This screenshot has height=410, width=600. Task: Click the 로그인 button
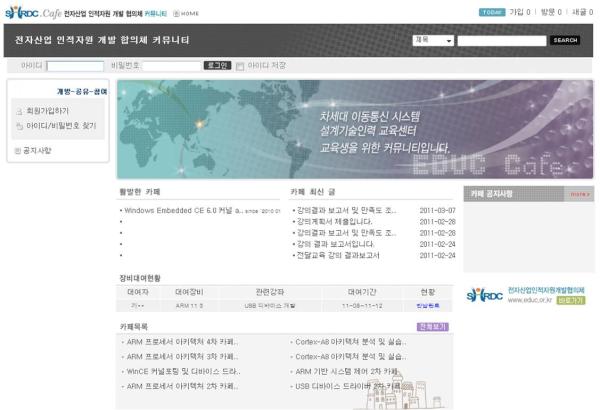coord(217,65)
